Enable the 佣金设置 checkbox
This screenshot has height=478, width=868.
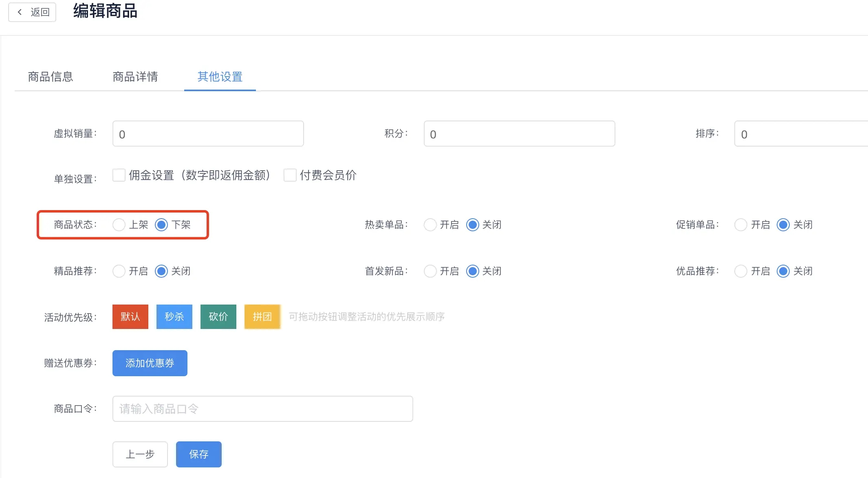pyautogui.click(x=119, y=175)
